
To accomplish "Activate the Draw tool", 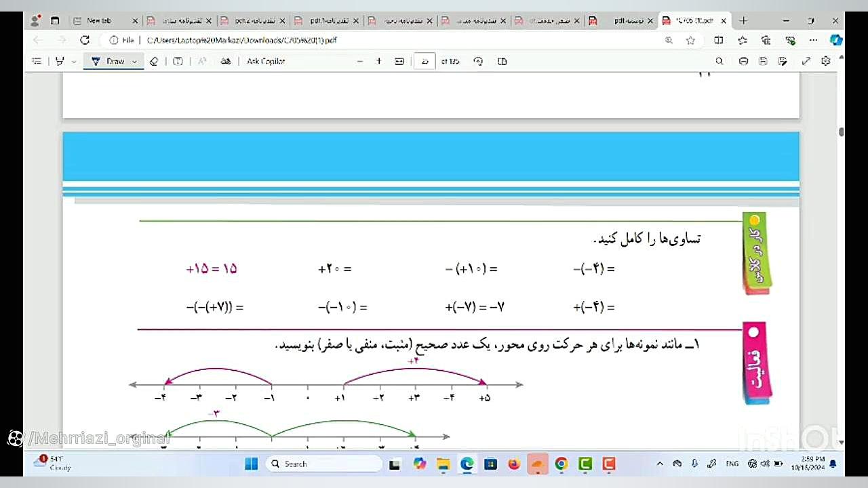I will pos(109,61).
